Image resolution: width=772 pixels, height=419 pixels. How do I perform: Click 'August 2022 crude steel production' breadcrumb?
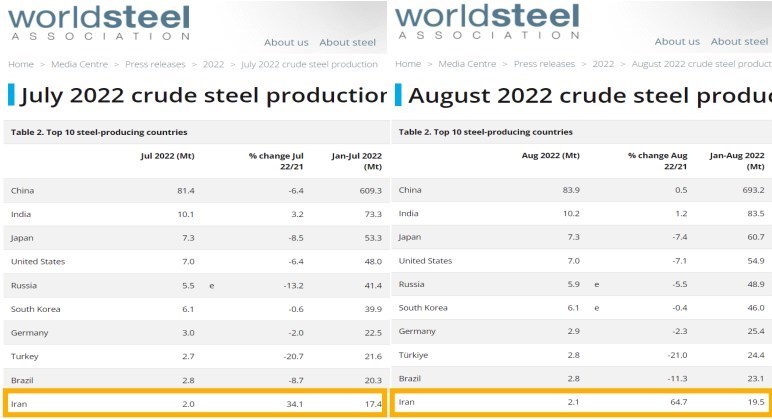click(701, 64)
